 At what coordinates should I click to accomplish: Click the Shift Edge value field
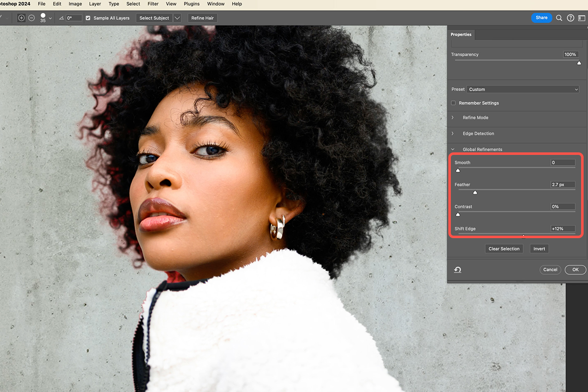[563, 228]
